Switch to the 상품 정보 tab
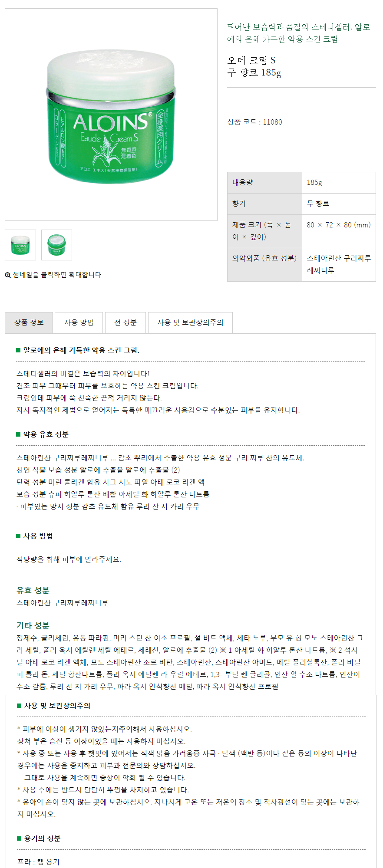The image size is (383, 868). [x=29, y=322]
